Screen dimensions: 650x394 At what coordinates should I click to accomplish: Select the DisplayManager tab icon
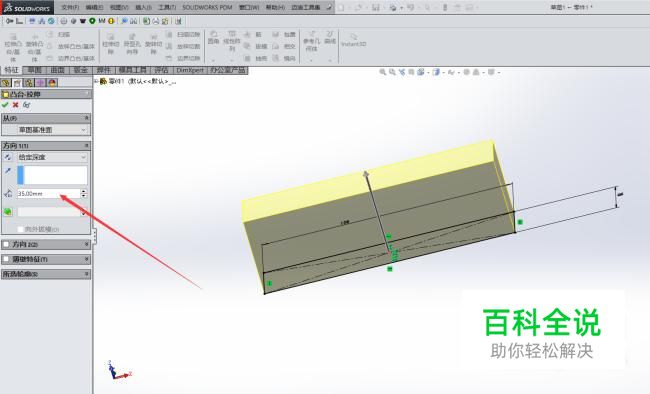click(52, 83)
